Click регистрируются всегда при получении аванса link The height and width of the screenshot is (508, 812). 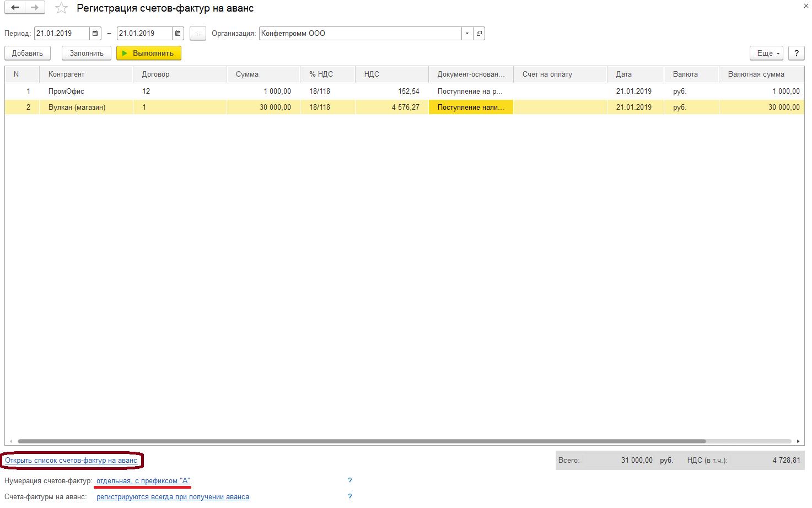(173, 496)
